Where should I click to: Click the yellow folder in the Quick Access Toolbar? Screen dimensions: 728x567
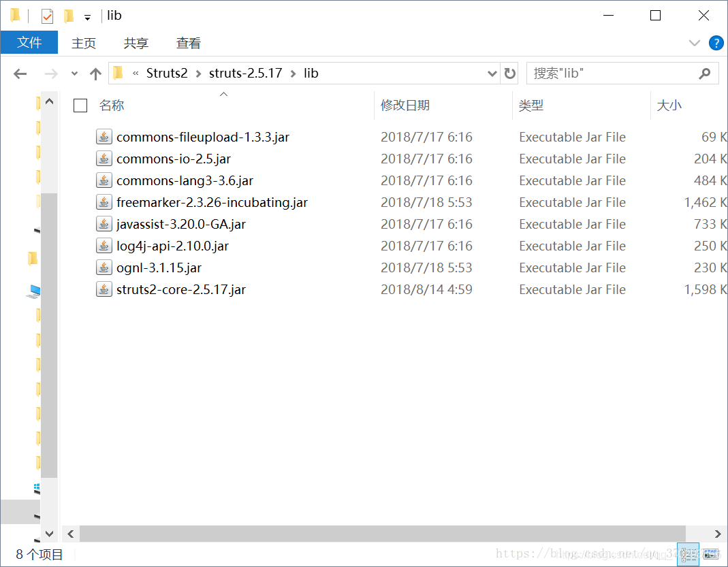(x=68, y=15)
